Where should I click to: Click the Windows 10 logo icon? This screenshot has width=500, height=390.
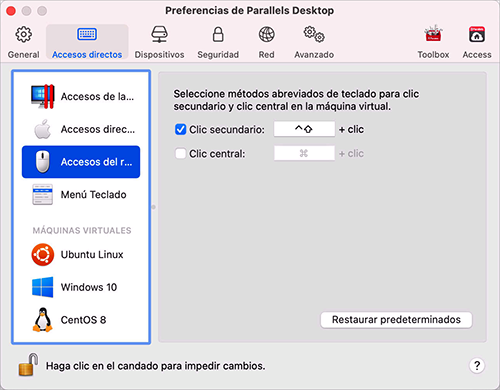tap(42, 287)
